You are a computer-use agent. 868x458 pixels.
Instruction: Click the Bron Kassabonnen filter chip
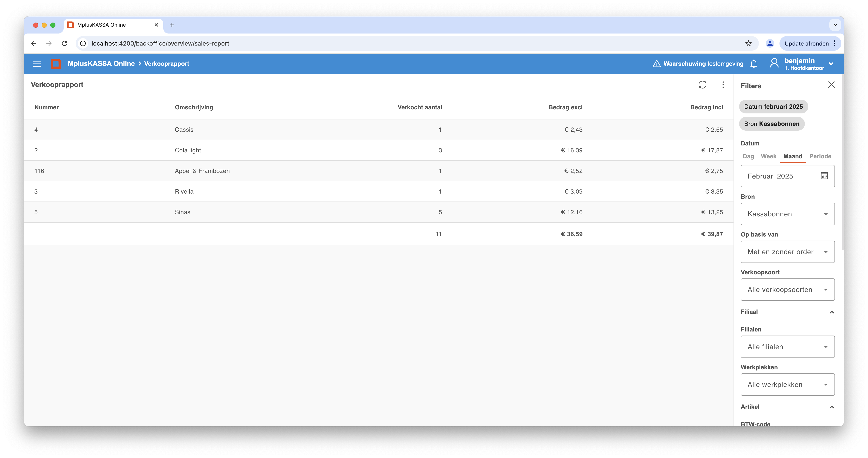[x=772, y=124]
